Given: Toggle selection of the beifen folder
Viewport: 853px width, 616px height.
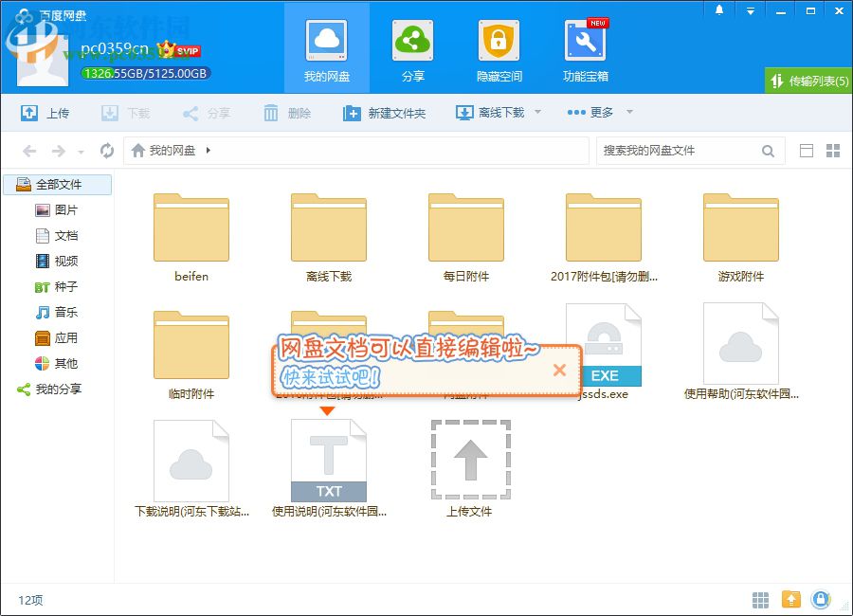Looking at the screenshot, I should [191, 227].
